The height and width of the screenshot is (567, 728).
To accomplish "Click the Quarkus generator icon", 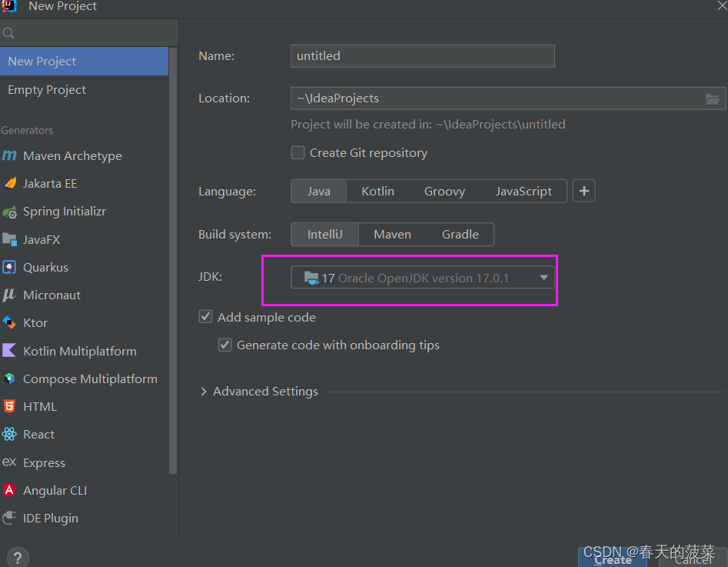I will click(9, 267).
